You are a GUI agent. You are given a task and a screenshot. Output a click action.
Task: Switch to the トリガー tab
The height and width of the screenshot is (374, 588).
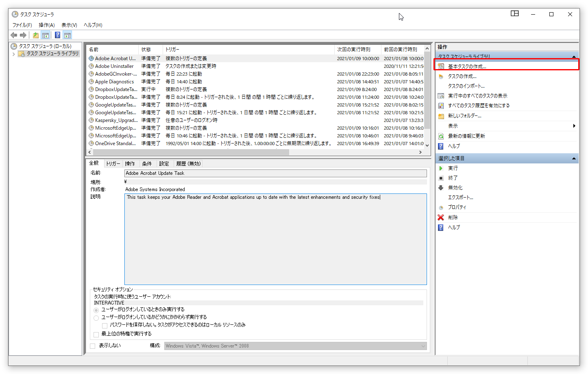tap(113, 164)
